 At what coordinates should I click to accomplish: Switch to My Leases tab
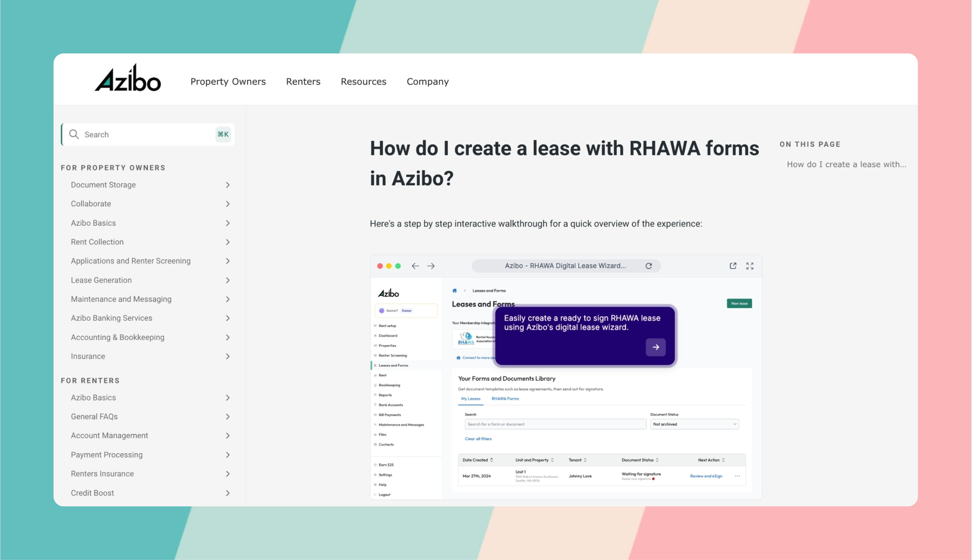click(x=470, y=399)
